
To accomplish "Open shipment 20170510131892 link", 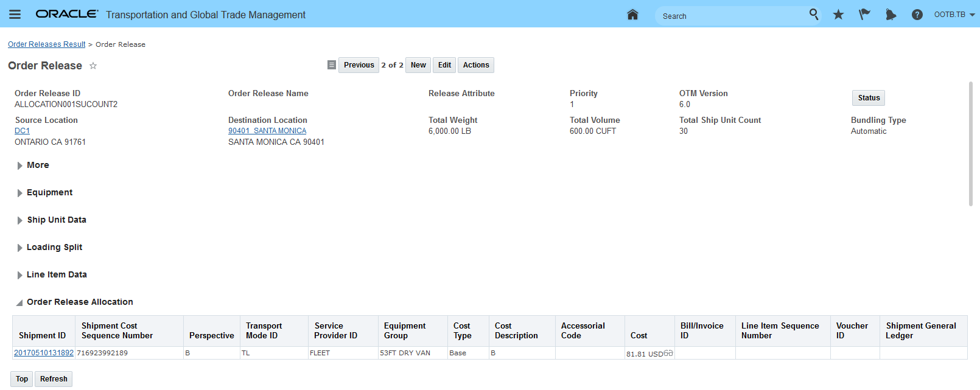I will pyautogui.click(x=44, y=353).
